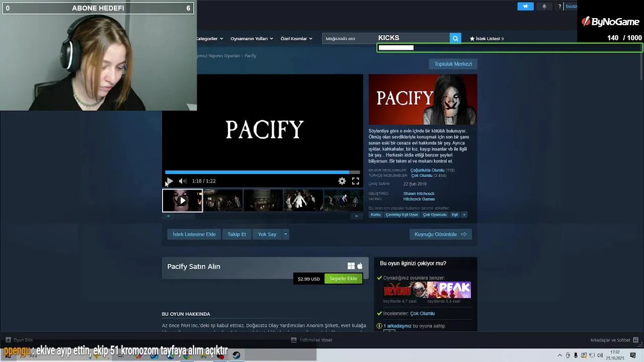Select the third screenshot thumbnail
The image size is (644, 362).
pyautogui.click(x=263, y=201)
